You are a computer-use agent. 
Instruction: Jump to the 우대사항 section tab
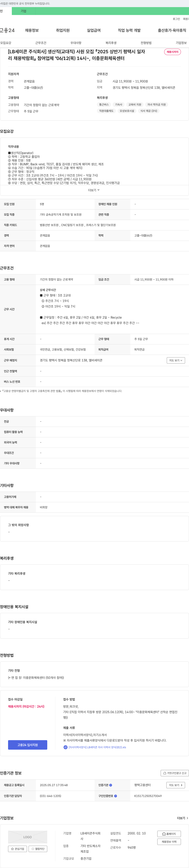point(76,43)
